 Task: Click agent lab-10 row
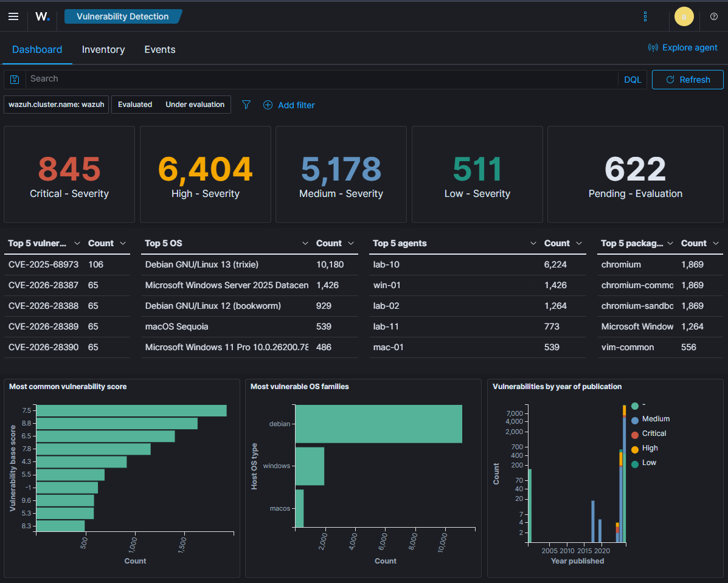pos(477,264)
